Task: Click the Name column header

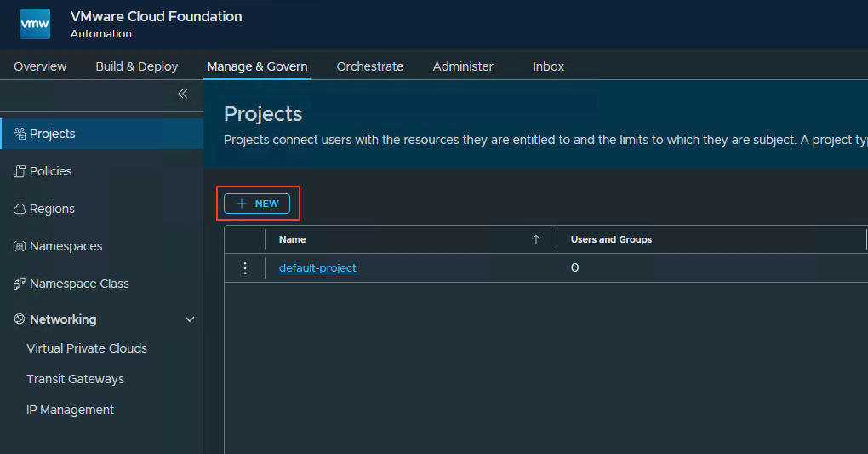Action: click(x=292, y=239)
